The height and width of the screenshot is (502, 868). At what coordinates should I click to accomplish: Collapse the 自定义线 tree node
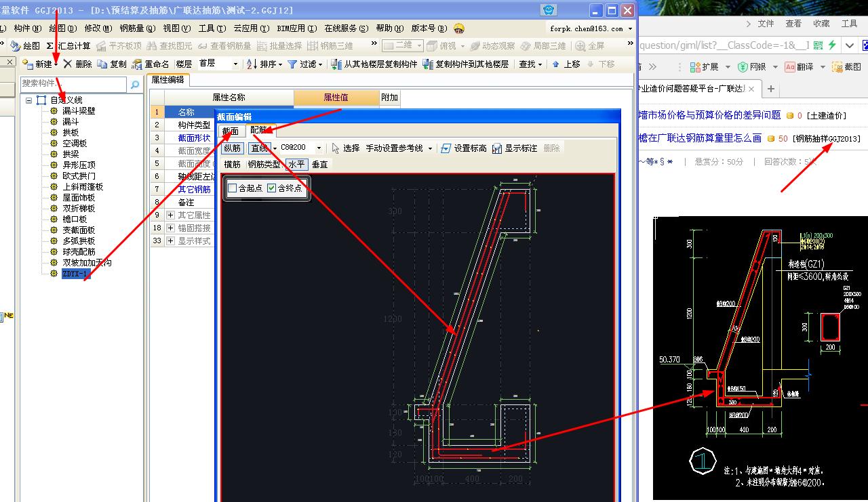[x=29, y=100]
